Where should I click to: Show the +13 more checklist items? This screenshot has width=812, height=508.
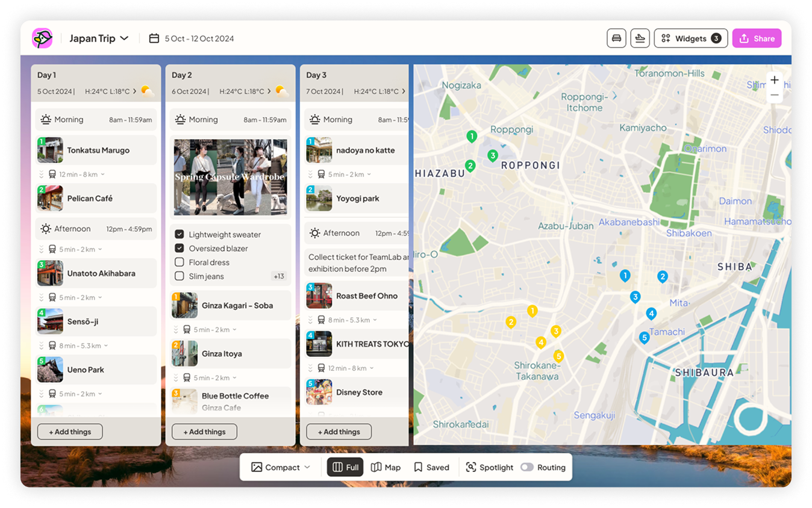tap(279, 277)
